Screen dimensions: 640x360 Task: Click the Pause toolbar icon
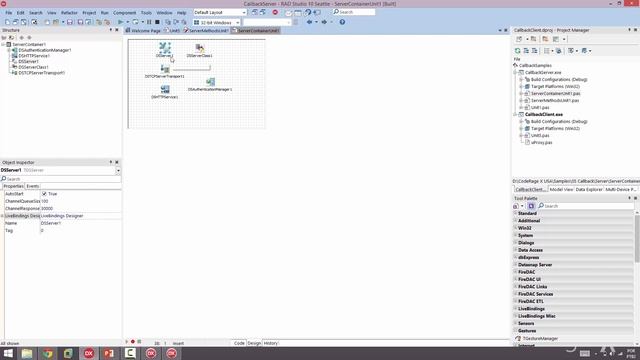click(149, 22)
